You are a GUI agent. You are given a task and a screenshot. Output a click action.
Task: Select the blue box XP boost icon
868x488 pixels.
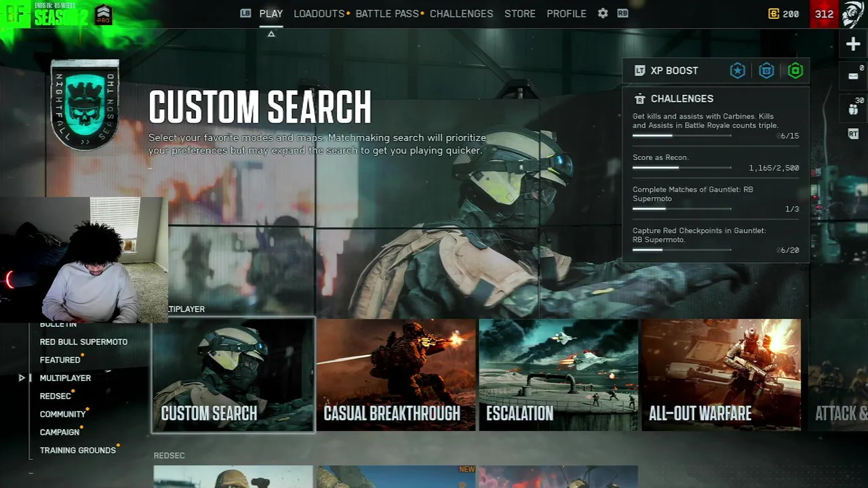pos(766,70)
